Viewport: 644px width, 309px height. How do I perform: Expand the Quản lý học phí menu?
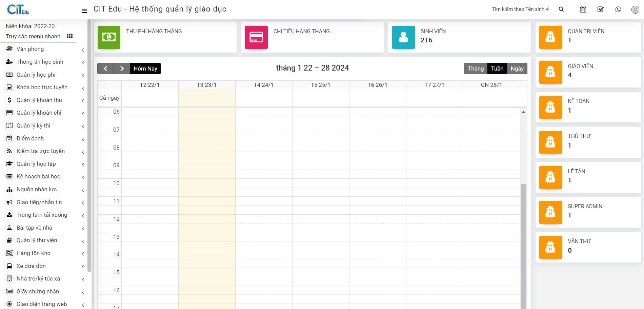click(36, 75)
